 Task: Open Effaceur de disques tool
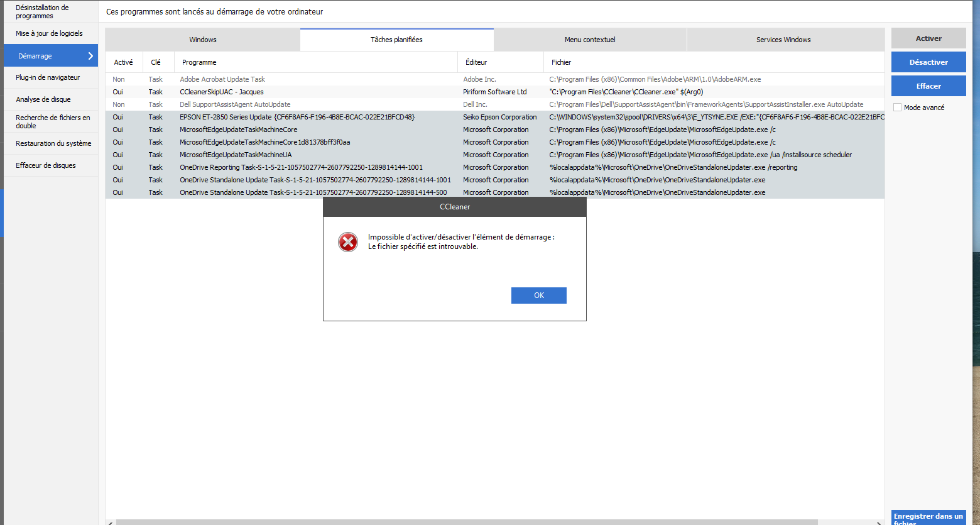click(x=50, y=165)
